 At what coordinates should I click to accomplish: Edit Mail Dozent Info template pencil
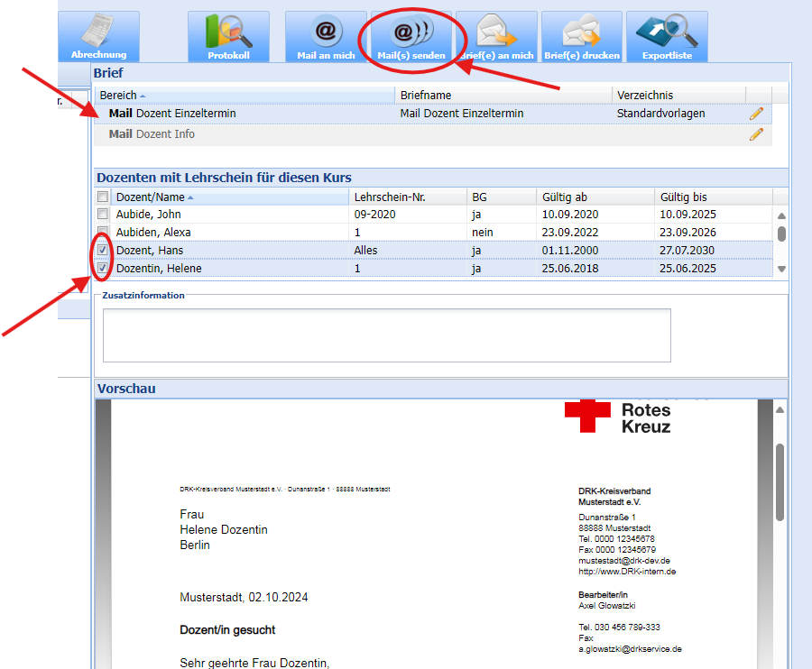[756, 134]
